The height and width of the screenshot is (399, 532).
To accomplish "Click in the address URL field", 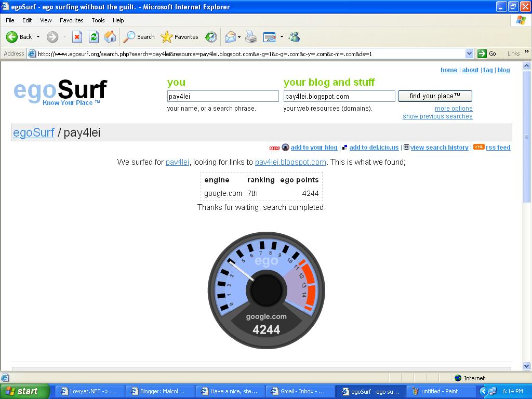I will [x=250, y=54].
